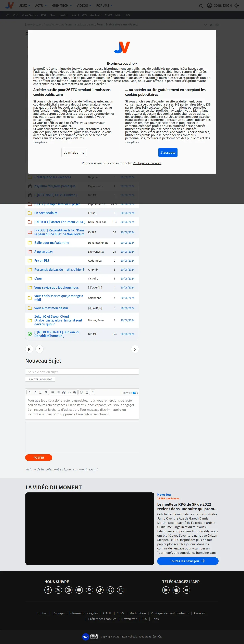
Task: Insert a numbered list
Action: (58, 392)
